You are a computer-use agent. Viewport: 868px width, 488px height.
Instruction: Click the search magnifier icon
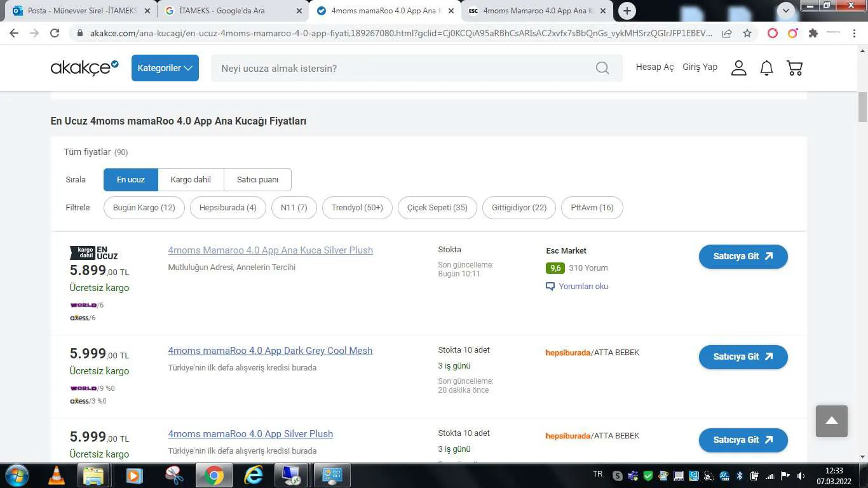[602, 68]
